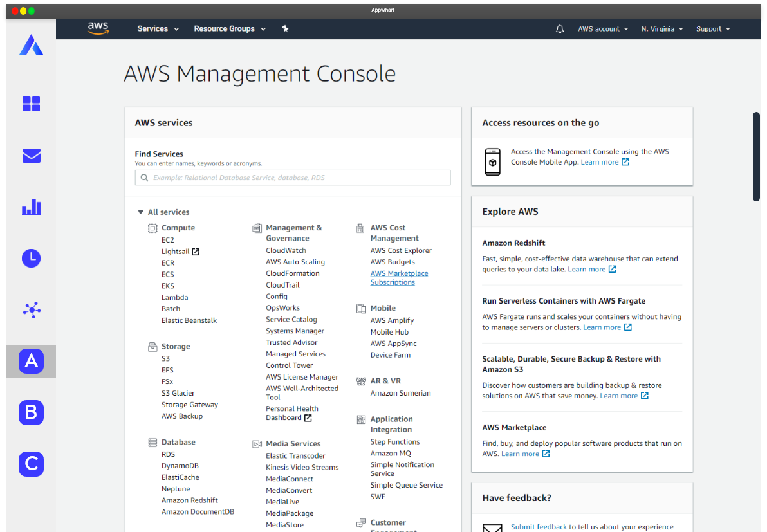Click the AWS Marketplace Subscriptions link
The width and height of the screenshot is (767, 532).
pos(399,278)
